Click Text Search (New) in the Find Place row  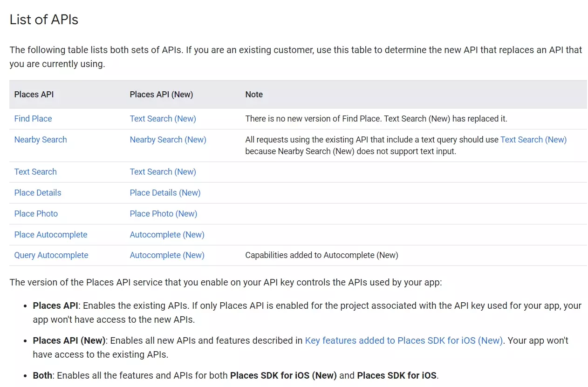(163, 119)
